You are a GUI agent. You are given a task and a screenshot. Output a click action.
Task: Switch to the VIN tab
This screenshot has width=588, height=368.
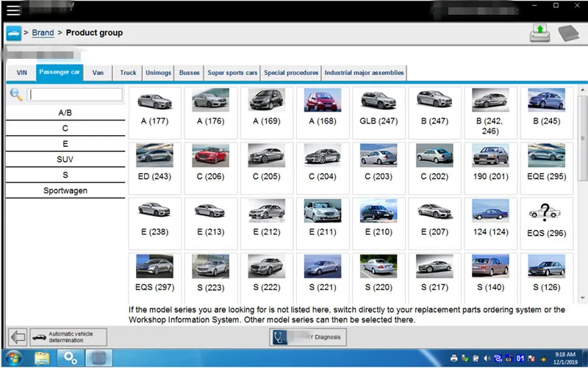[22, 73]
